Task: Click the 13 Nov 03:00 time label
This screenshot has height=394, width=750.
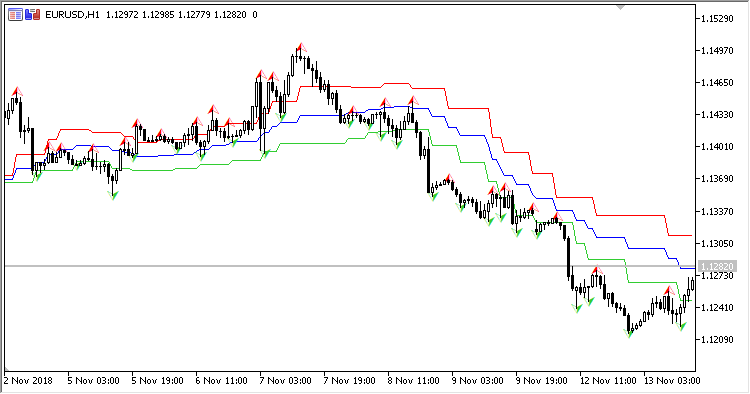Action: [672, 381]
